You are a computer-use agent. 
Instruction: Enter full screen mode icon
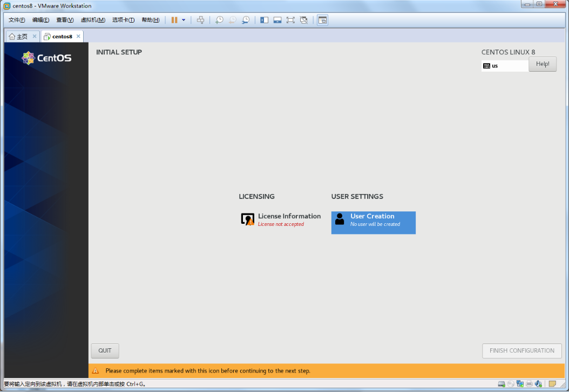[x=290, y=20]
